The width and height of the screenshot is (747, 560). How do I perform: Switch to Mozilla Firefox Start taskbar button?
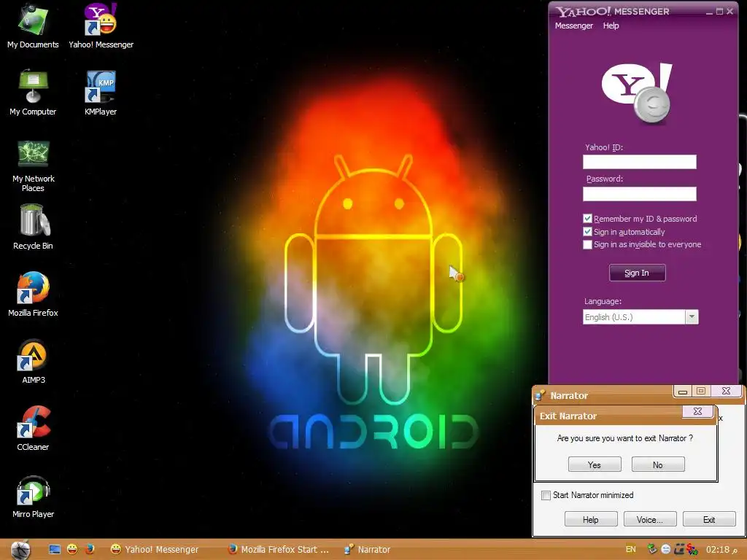[279, 550]
